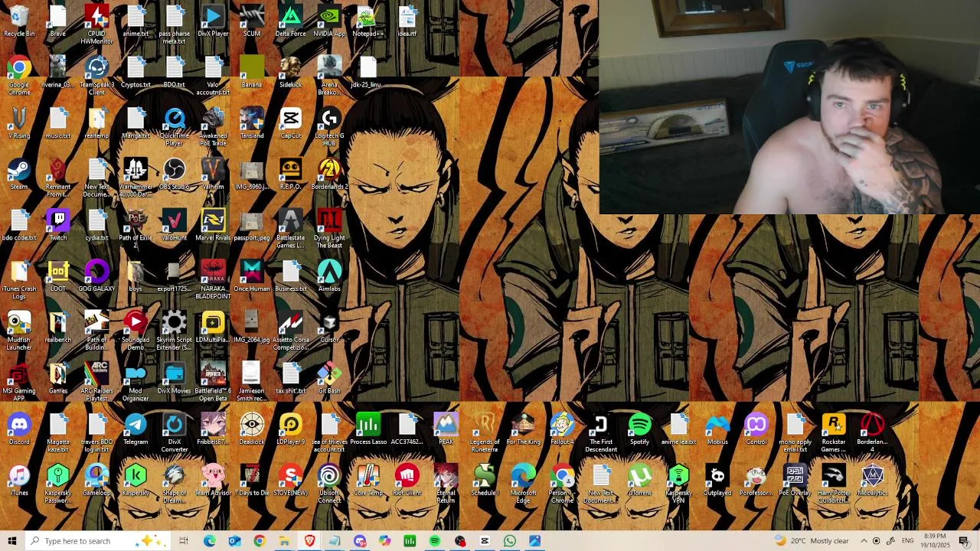
Task: Open the taskbar clock showing 8:39 PM
Action: (934, 541)
